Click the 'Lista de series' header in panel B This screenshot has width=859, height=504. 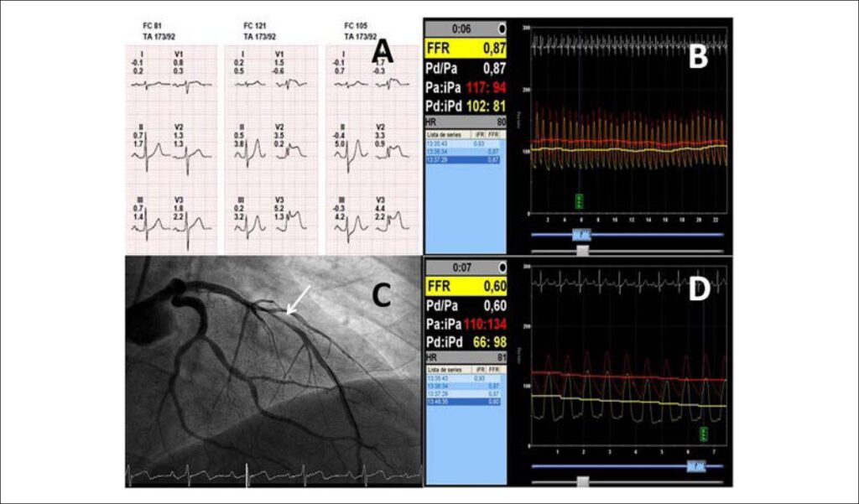[443, 135]
